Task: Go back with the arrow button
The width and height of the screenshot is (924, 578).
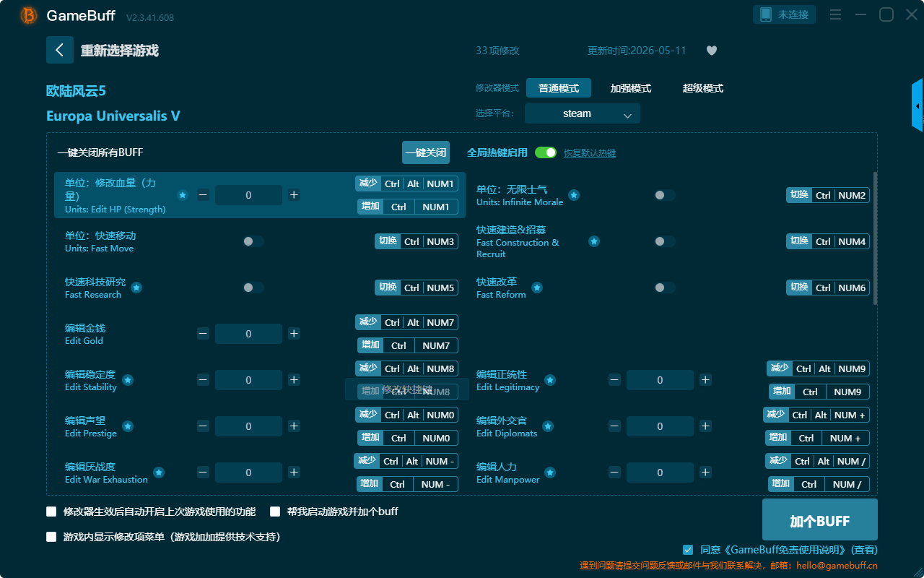Action: tap(60, 50)
